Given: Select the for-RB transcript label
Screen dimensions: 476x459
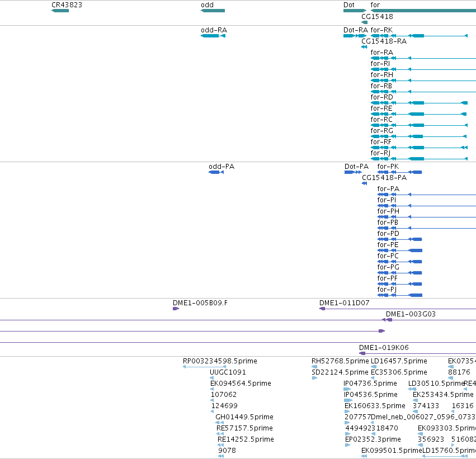Looking at the screenshot, I should [x=381, y=86].
